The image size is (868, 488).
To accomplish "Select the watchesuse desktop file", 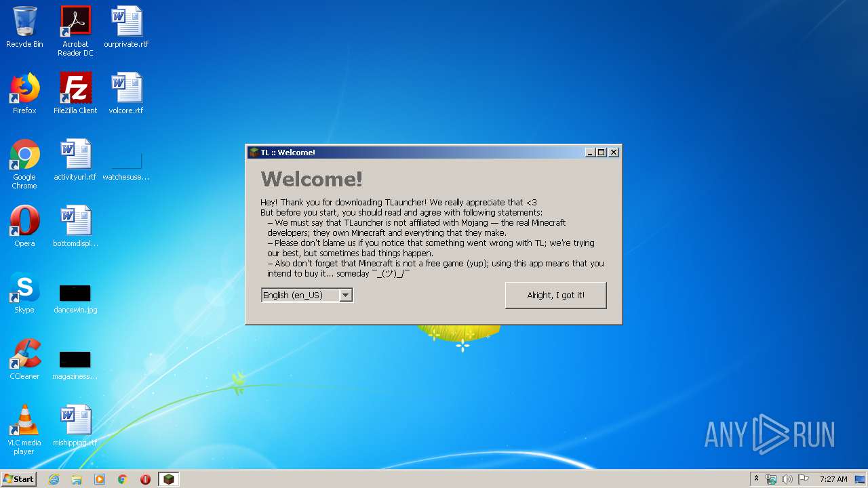I will coord(126,167).
